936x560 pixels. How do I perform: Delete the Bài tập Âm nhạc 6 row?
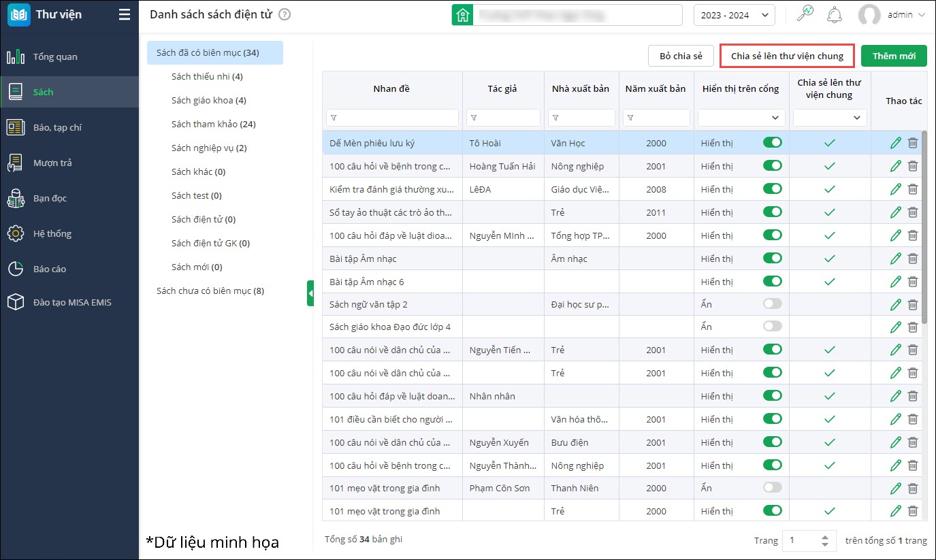913,282
